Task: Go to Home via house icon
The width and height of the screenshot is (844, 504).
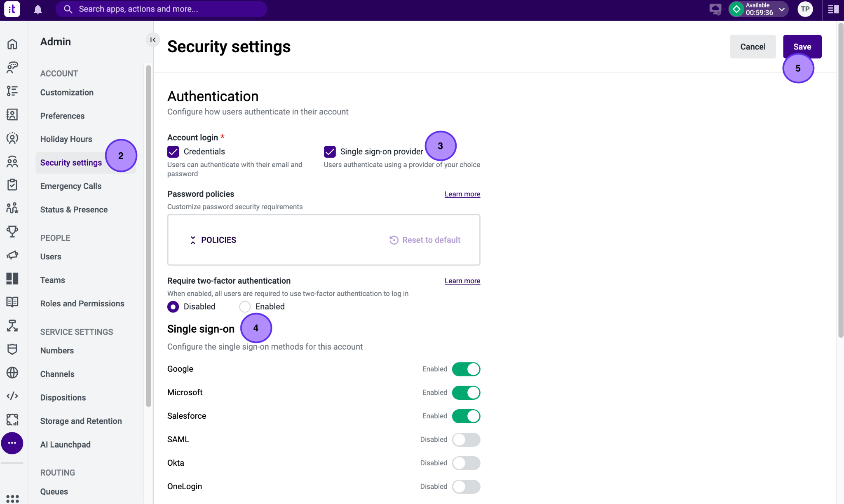Action: (12, 44)
